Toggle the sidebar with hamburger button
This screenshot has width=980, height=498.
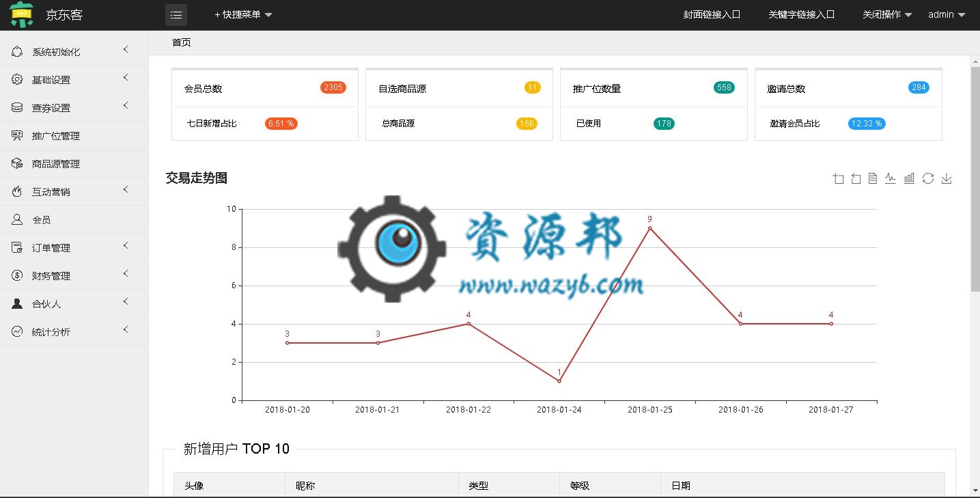(176, 14)
